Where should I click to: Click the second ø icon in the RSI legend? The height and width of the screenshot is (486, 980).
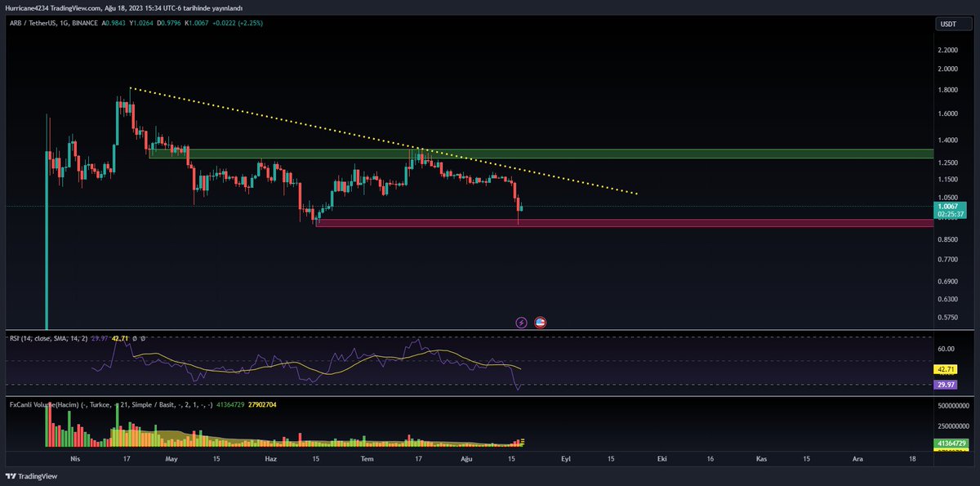143,338
